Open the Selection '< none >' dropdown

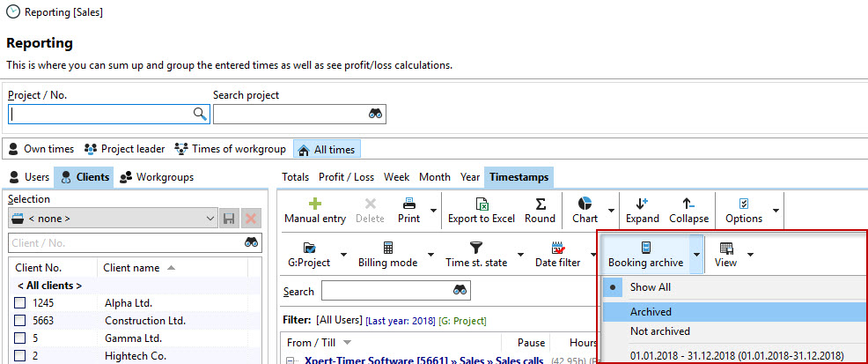click(112, 218)
